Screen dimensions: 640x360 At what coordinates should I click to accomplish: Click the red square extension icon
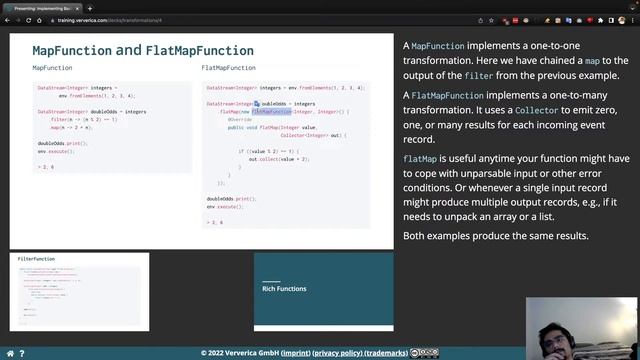[x=516, y=20]
